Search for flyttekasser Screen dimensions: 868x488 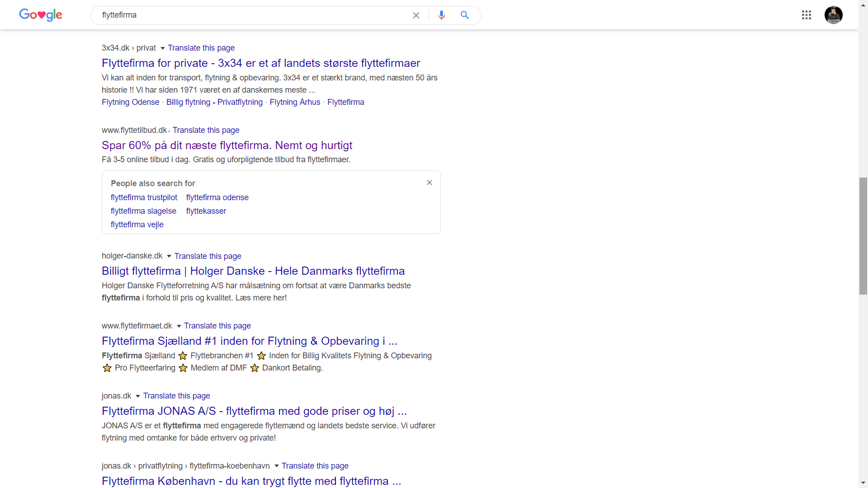pyautogui.click(x=206, y=211)
